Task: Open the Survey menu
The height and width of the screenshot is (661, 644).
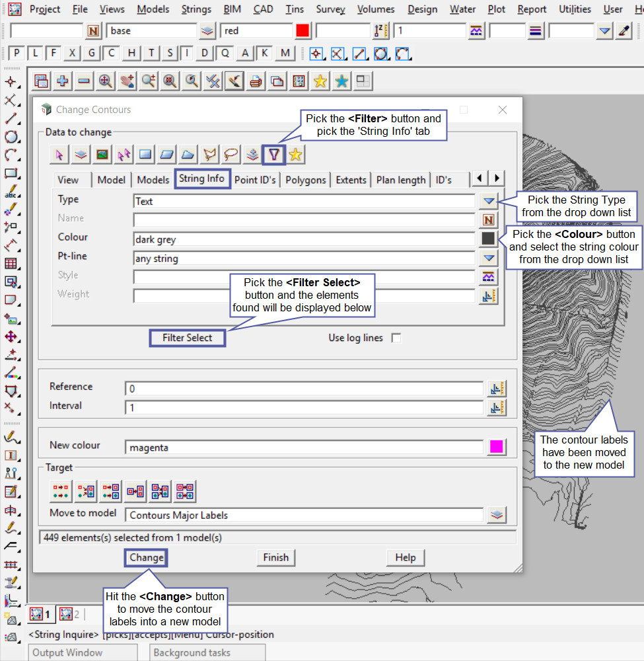Action: [x=330, y=9]
